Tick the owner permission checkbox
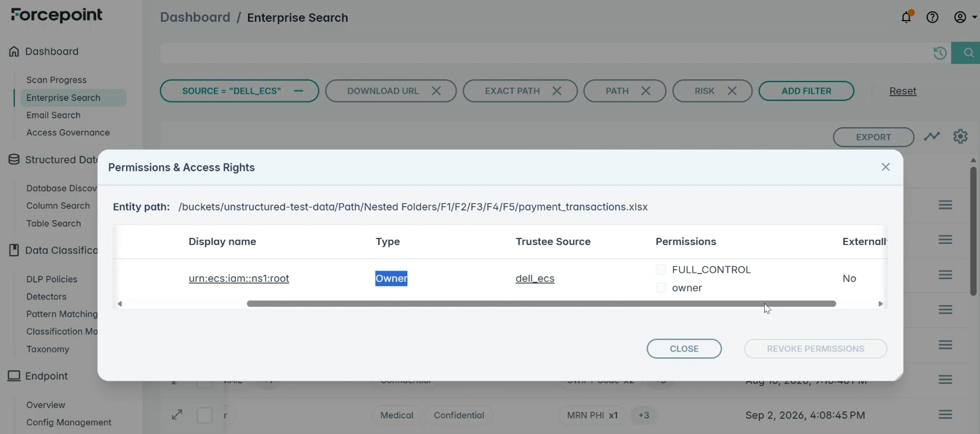980x434 pixels. pos(661,288)
